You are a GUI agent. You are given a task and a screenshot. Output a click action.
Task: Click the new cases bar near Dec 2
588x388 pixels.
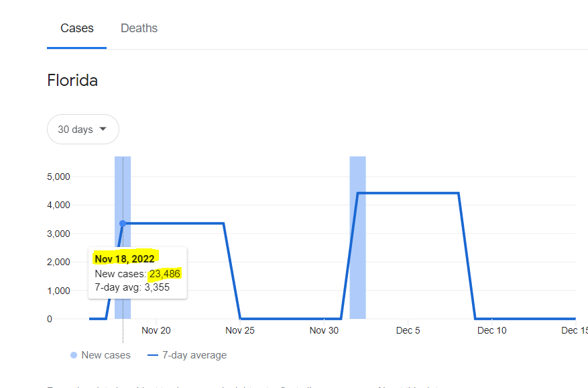pos(358,238)
